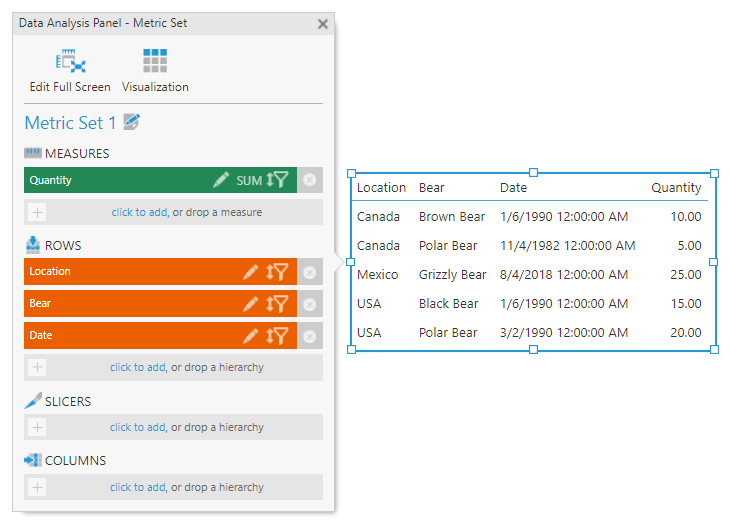Select the 11/4/1982 date cell

coord(568,246)
